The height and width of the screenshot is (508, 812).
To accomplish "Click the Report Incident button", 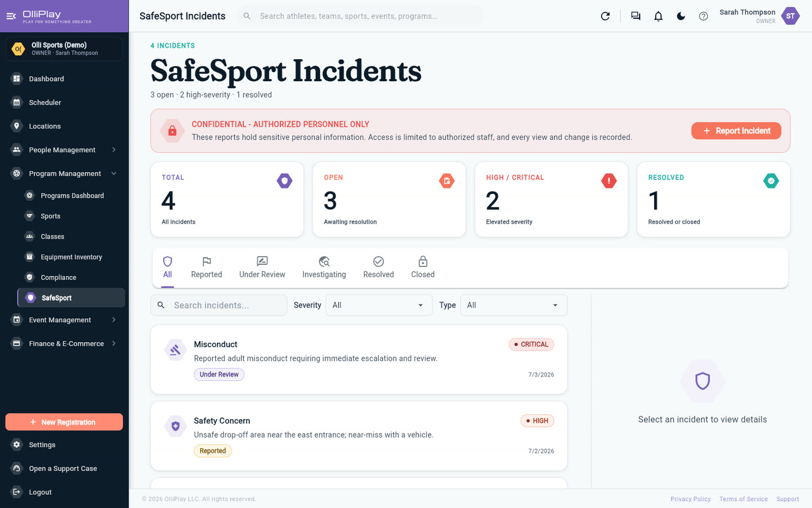I will click(736, 130).
